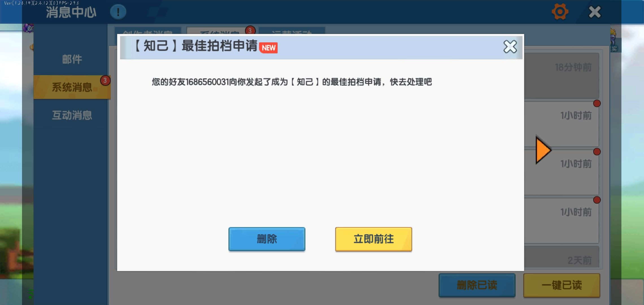
Task: Click the blue exclamation info icon
Action: point(118,12)
